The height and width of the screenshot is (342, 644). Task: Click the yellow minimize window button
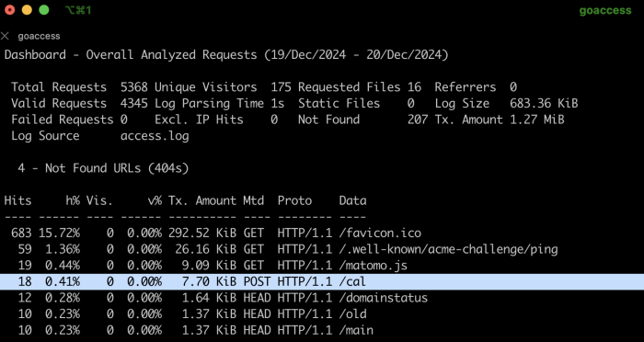pos(27,10)
